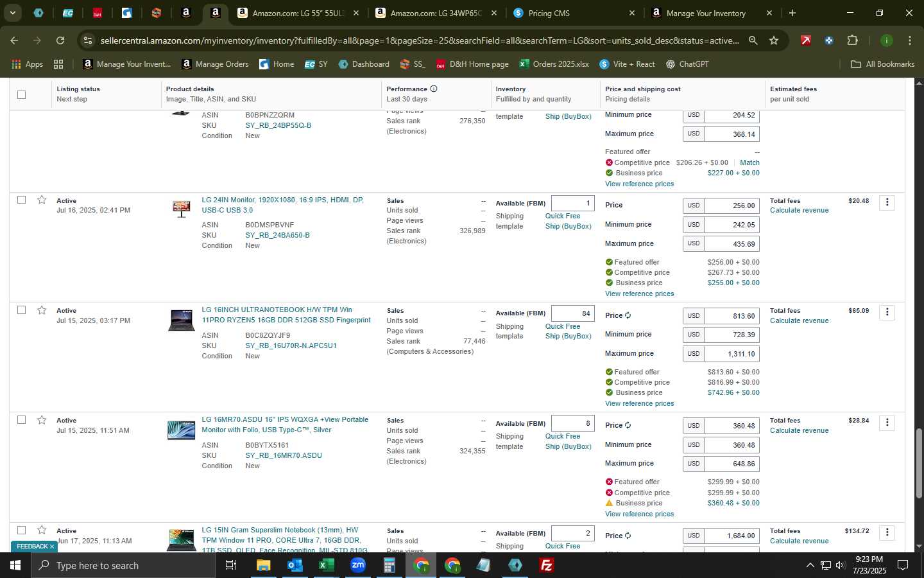Open the browser zoom magnifier icon
The width and height of the screenshot is (924, 578).
(753, 40)
